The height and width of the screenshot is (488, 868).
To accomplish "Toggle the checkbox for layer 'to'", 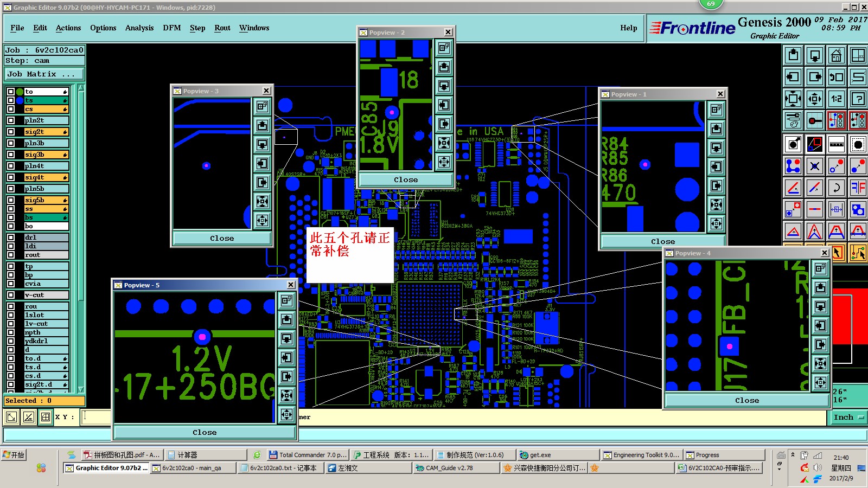I will click(x=11, y=92).
